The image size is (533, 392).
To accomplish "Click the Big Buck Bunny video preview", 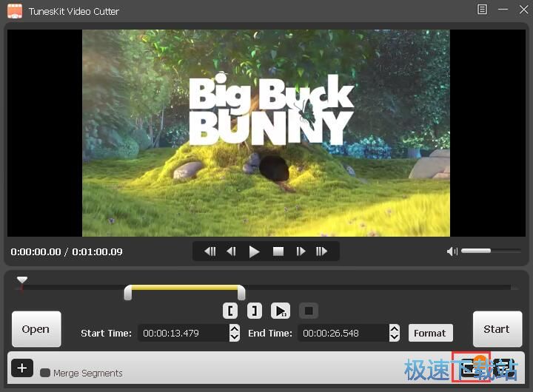I will pyautogui.click(x=266, y=133).
